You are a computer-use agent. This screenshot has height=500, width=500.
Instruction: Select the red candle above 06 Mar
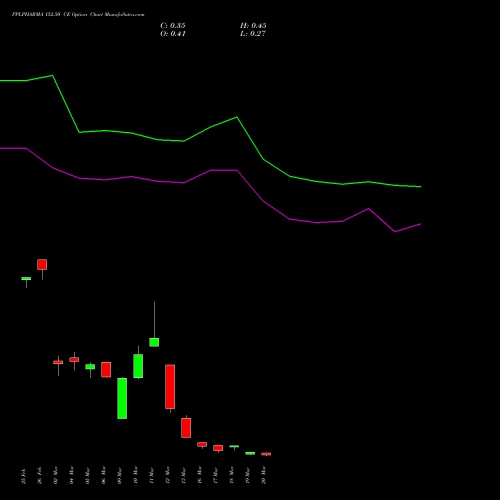106,369
